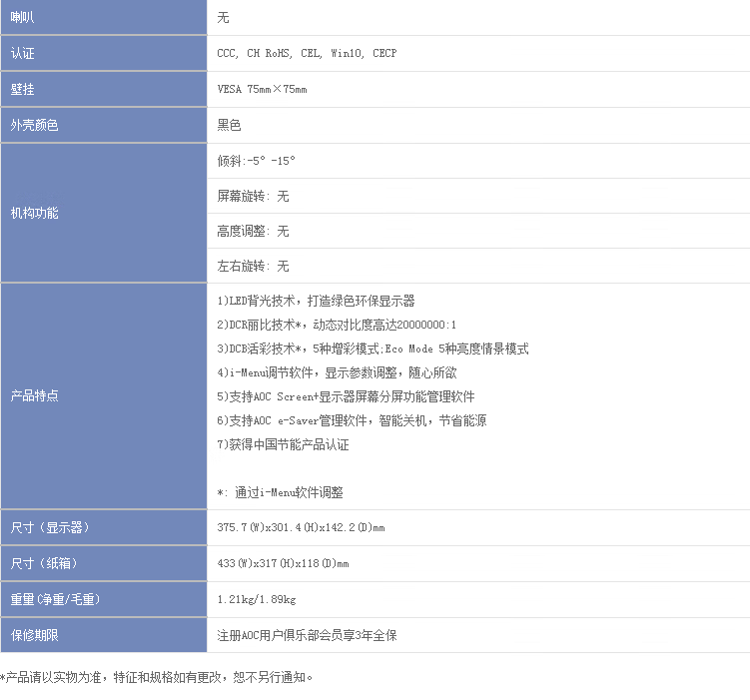Click the 2)DCR丽比技术 feature line
The width and height of the screenshot is (750, 700).
[337, 325]
